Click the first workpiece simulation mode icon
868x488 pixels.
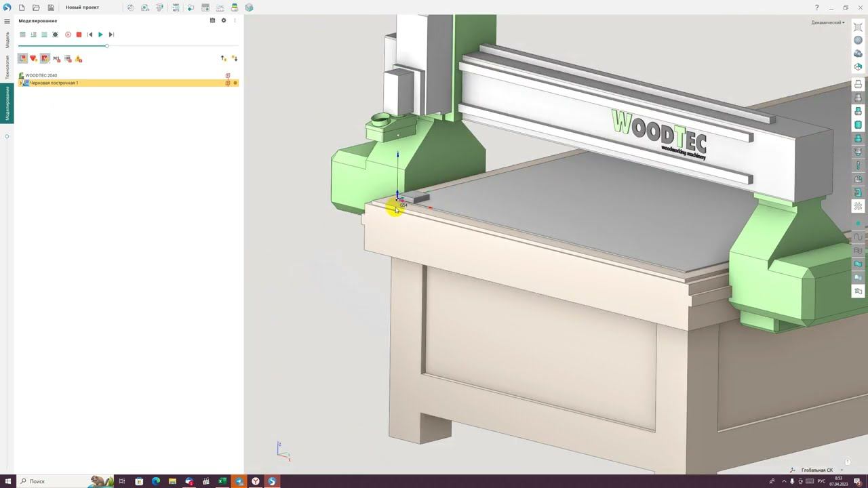22,35
